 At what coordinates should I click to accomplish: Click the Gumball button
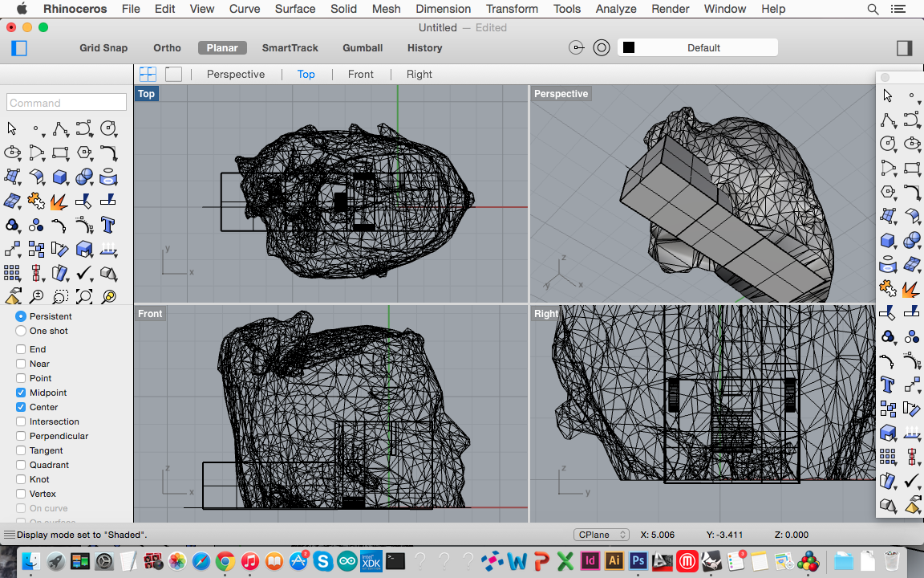[362, 48]
